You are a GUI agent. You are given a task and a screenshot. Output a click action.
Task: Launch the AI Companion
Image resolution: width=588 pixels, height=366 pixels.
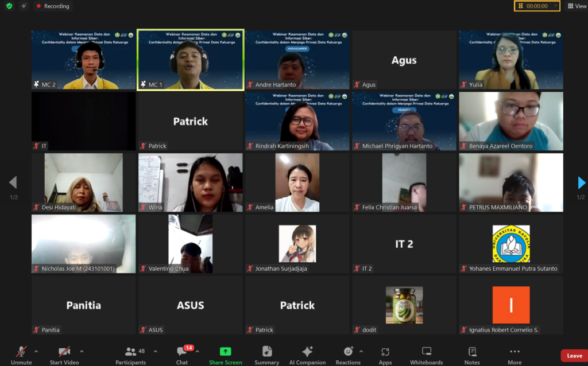307,352
